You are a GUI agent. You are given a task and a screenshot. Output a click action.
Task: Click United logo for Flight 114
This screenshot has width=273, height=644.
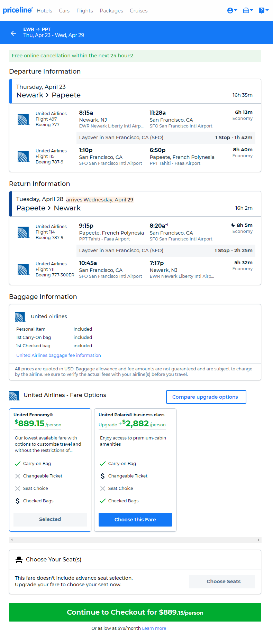[24, 232]
